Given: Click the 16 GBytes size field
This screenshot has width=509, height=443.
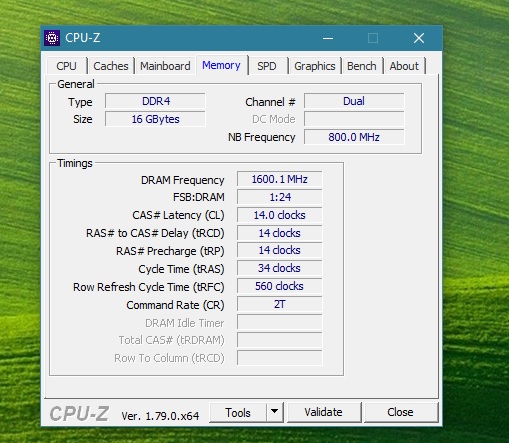Looking at the screenshot, I should pyautogui.click(x=155, y=119).
